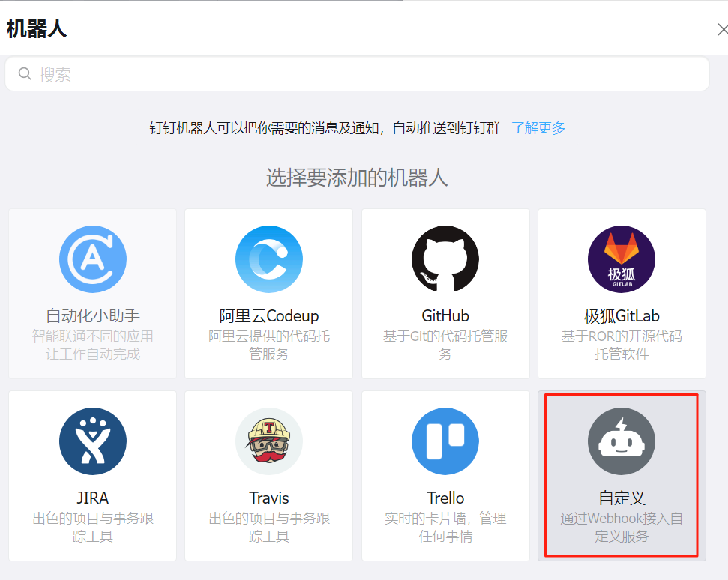Image resolution: width=728 pixels, height=580 pixels.
Task: Click the search magnifier icon
Action: (25, 73)
